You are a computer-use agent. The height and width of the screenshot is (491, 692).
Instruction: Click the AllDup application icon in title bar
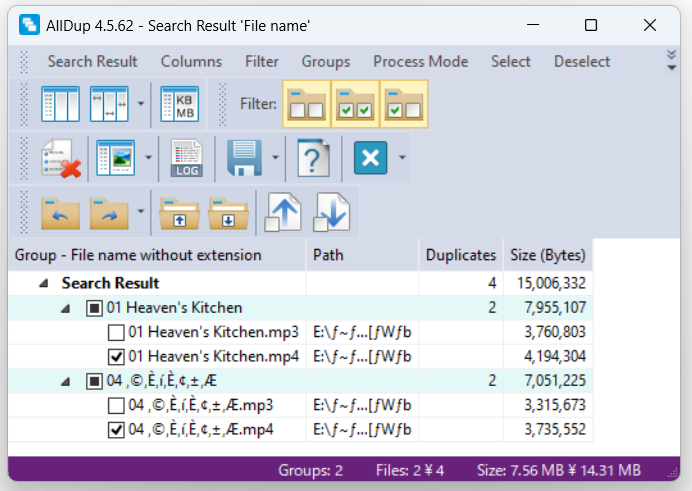[x=29, y=25]
